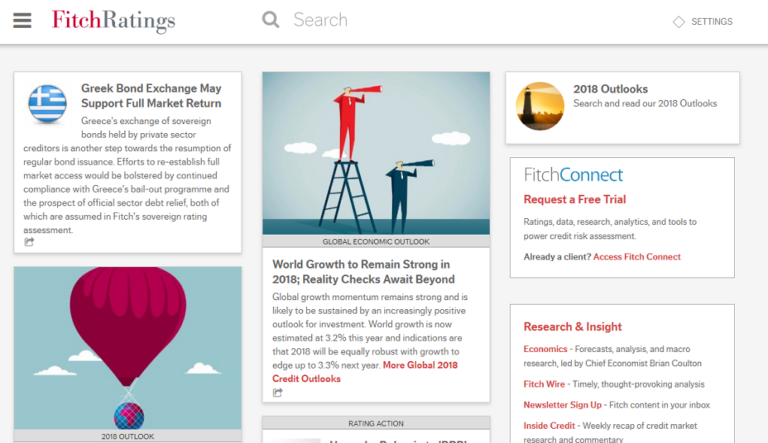Click the FitchConnect ratings data description
The image size is (768, 443).
coord(610,229)
